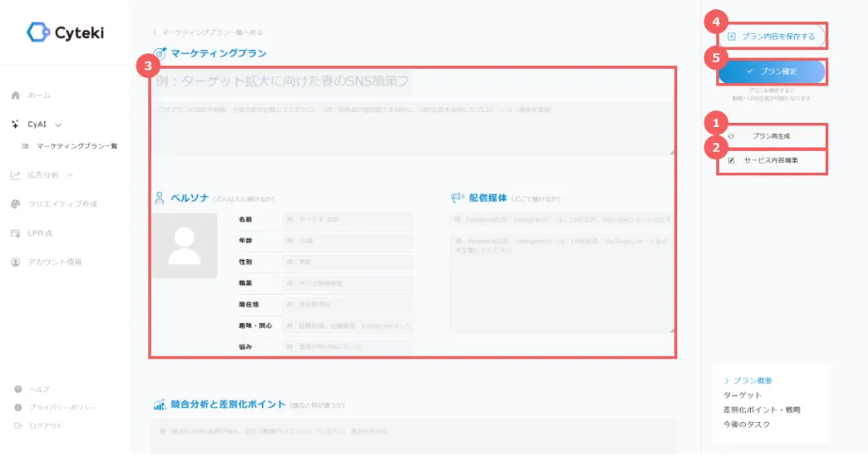Screen dimensions: 868x455
Task: Go back via マーケティングプラン一覧へ戻る link
Action: [209, 32]
